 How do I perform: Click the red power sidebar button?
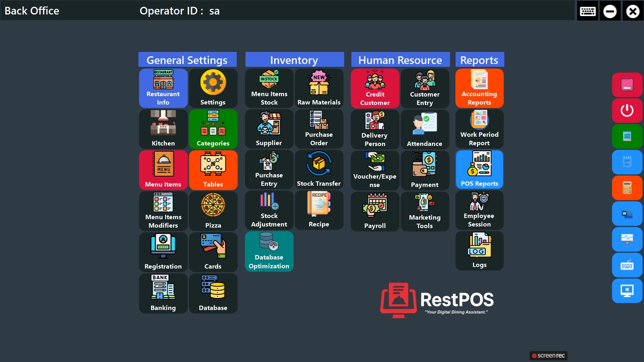point(627,111)
